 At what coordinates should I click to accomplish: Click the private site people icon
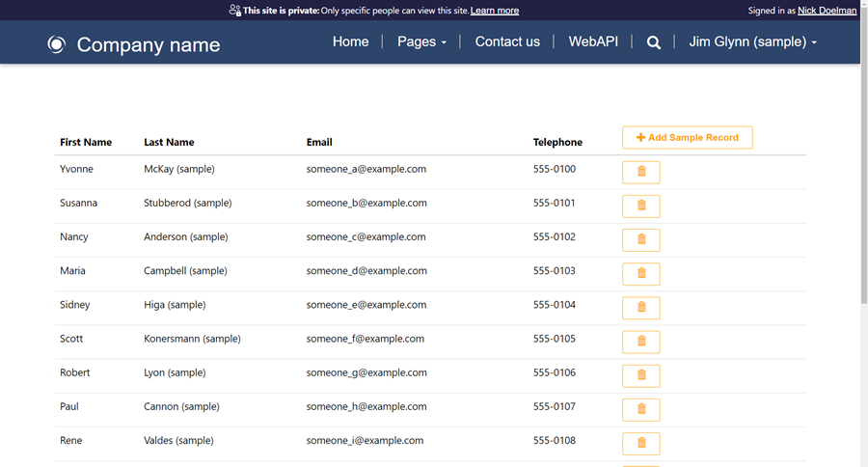point(234,10)
